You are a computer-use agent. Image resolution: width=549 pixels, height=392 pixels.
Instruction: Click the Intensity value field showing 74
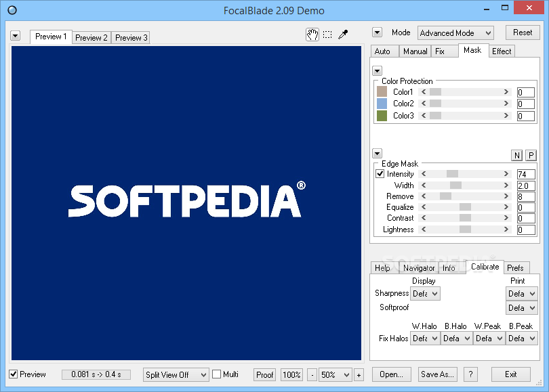coord(526,174)
